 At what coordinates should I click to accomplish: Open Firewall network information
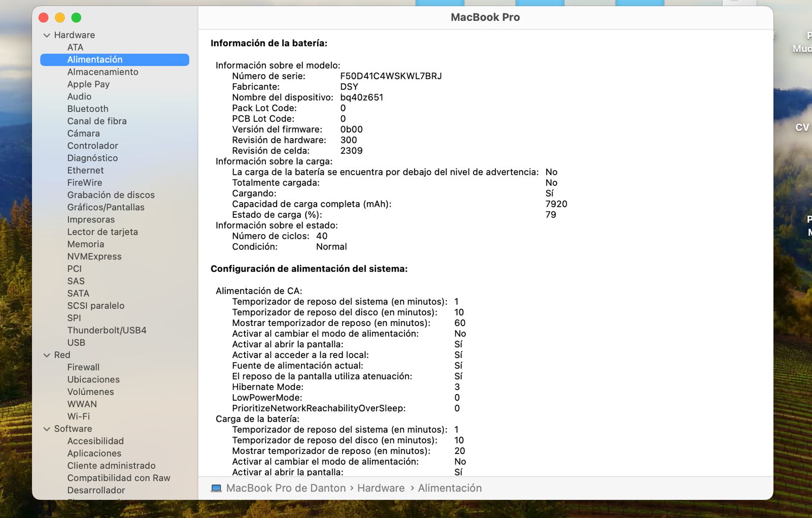click(83, 367)
